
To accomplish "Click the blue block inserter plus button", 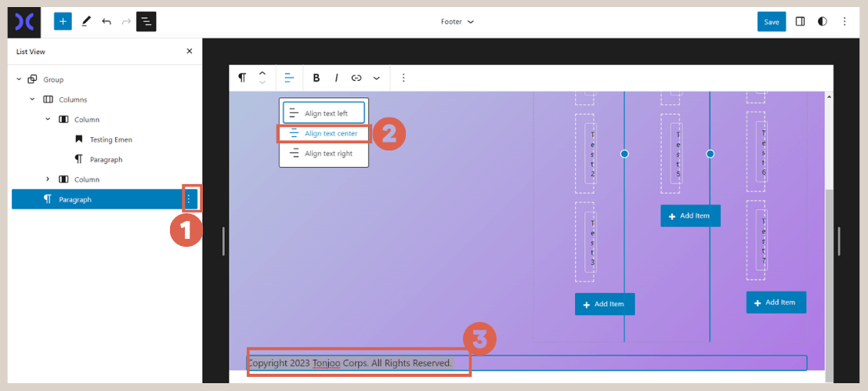I will 63,21.
